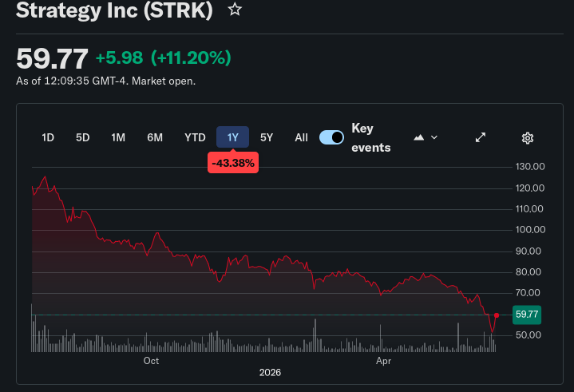Click the 59.77 price label on axis
This screenshot has width=574, height=392.
527,315
